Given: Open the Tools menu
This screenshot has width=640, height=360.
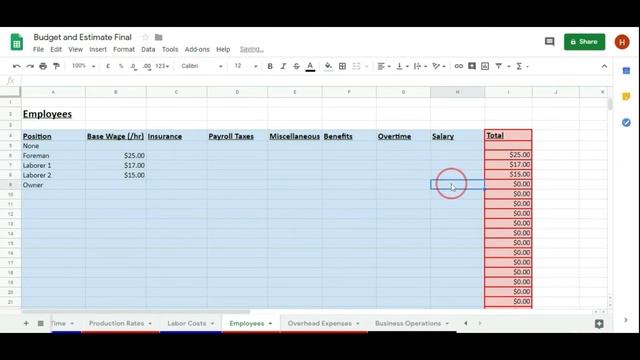Looking at the screenshot, I should click(170, 49).
